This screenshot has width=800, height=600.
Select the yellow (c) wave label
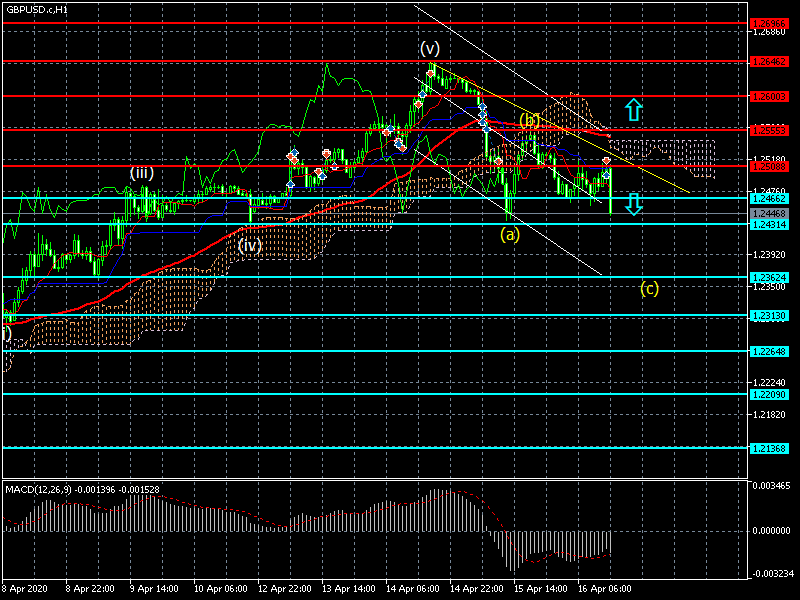click(x=649, y=289)
